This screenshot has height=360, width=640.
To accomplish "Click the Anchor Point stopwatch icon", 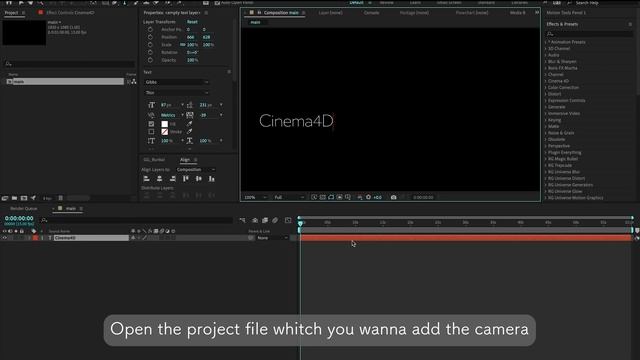I will 150,29.
